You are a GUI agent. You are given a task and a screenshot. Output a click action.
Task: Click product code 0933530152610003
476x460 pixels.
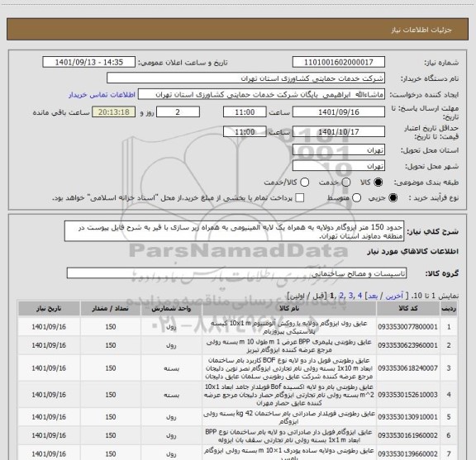[407, 395]
